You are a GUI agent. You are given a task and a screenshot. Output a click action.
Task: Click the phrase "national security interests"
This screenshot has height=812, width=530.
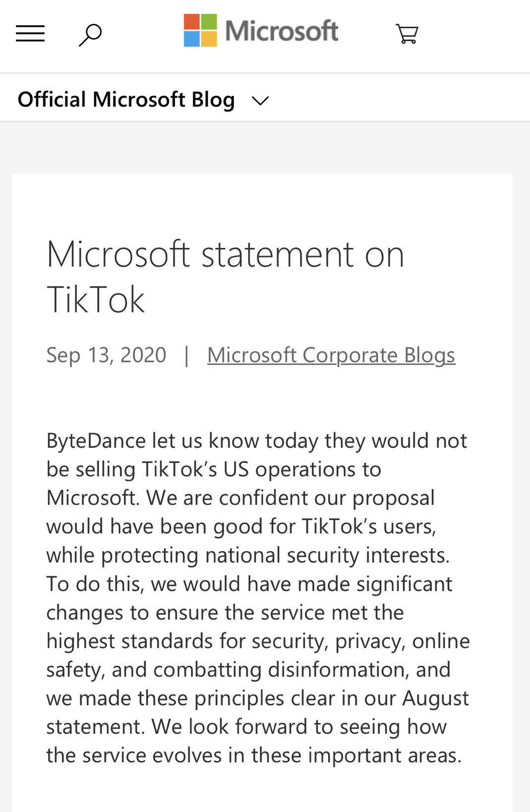[327, 555]
